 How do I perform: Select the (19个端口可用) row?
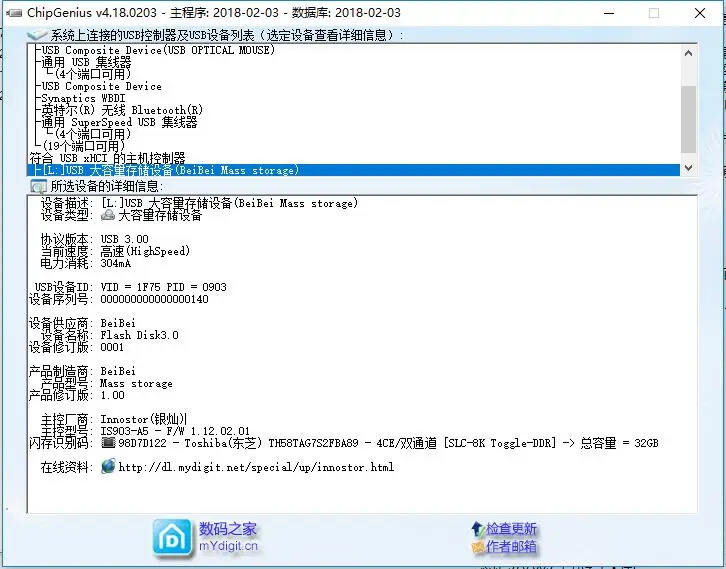[x=83, y=146]
